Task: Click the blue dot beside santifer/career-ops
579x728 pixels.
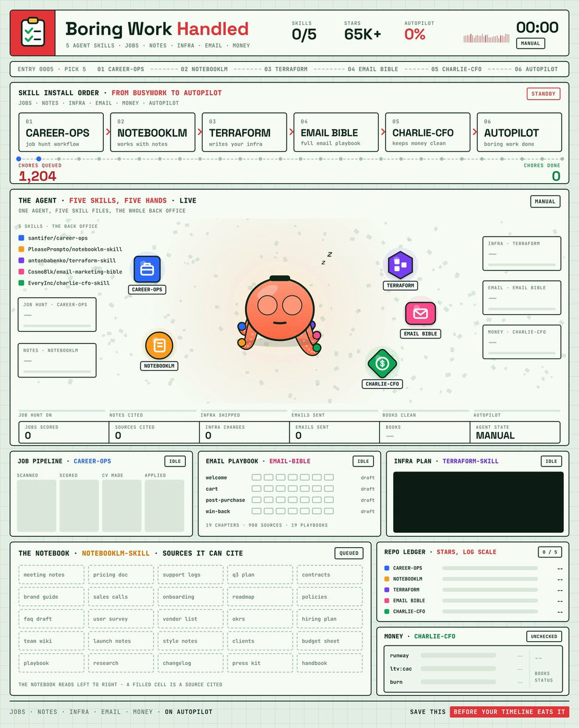Action: point(21,238)
